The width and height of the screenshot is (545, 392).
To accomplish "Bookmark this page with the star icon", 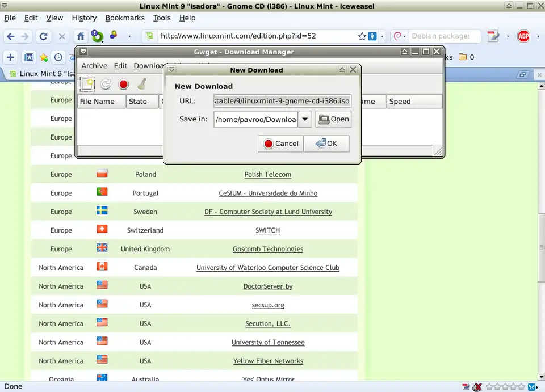I will pyautogui.click(x=362, y=36).
